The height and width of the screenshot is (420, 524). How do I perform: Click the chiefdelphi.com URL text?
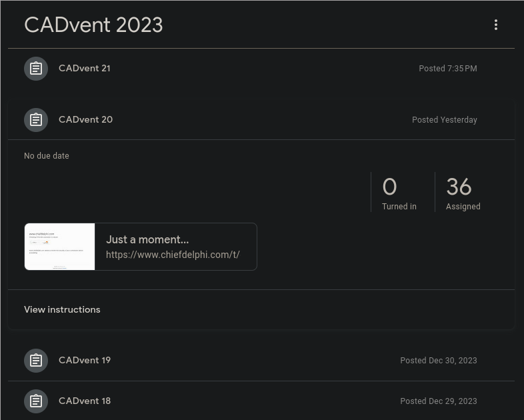pyautogui.click(x=173, y=255)
